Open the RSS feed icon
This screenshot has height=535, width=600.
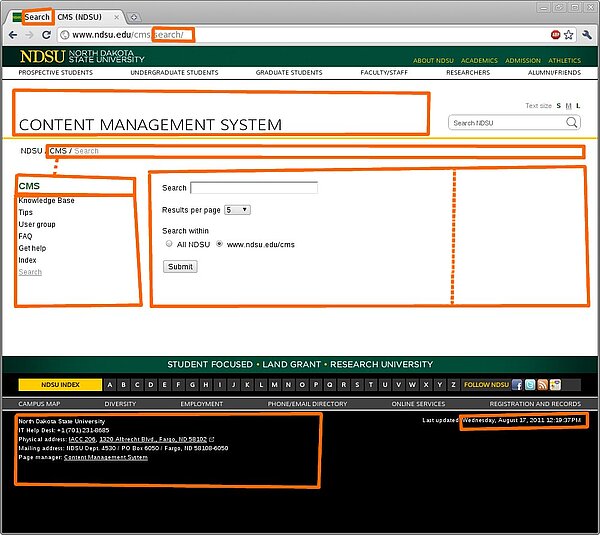(x=542, y=385)
